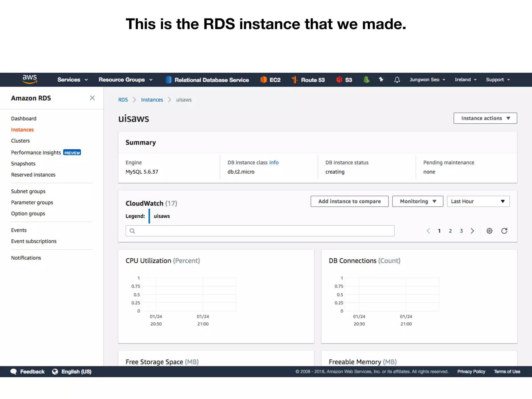Image resolution: width=532 pixels, height=399 pixels.
Task: Go to previous CloudWatch page arrow
Action: click(428, 231)
